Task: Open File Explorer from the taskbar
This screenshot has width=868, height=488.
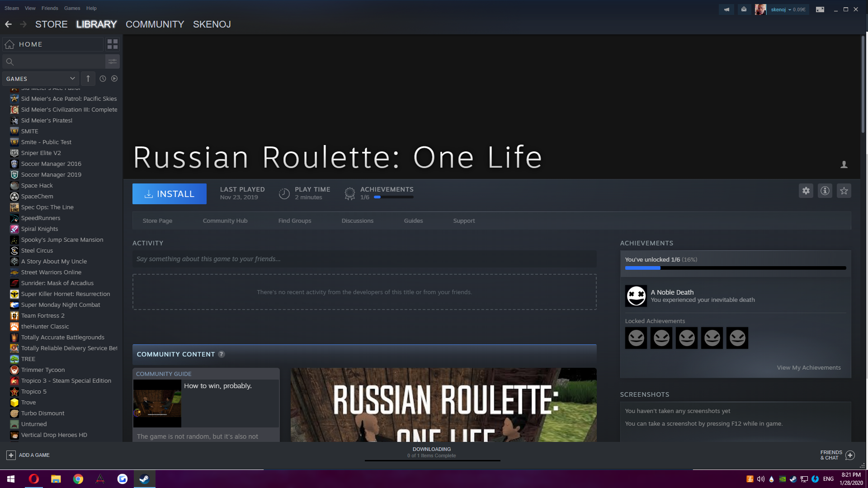Action: [x=56, y=479]
